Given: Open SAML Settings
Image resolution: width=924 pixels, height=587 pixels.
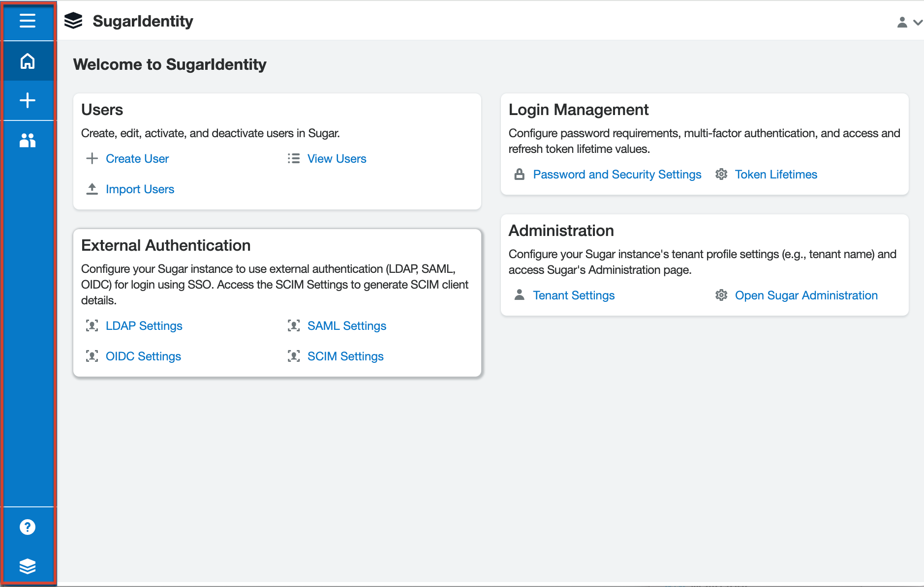Looking at the screenshot, I should 347,326.
